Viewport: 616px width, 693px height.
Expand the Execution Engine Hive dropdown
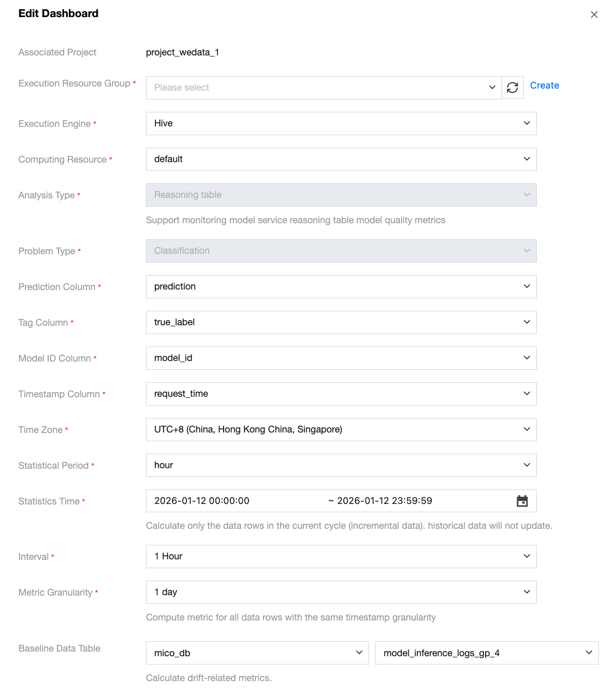[341, 123]
